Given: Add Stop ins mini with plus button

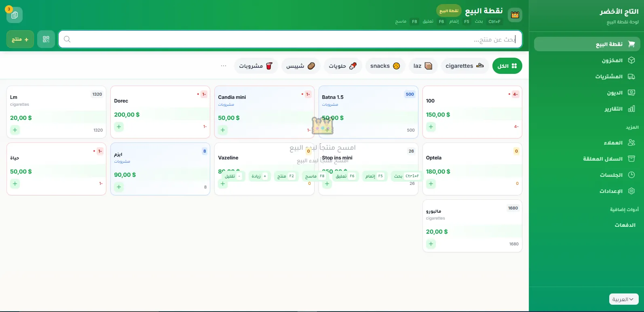Looking at the screenshot, I should pos(327,184).
